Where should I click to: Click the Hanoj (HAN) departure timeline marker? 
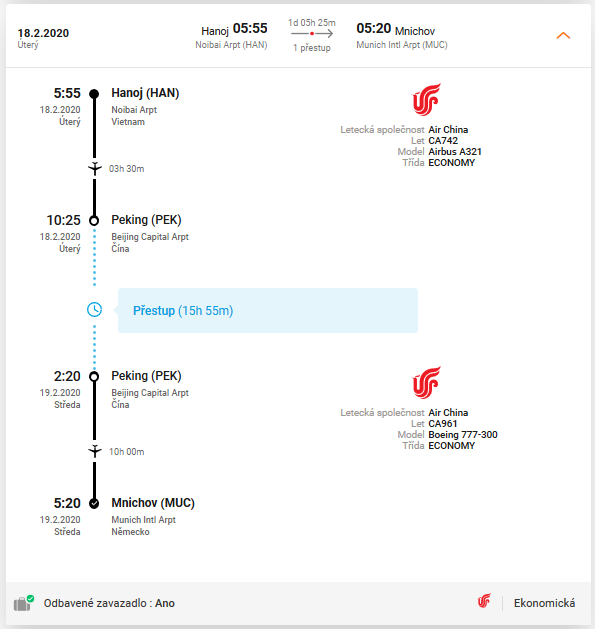[x=94, y=94]
